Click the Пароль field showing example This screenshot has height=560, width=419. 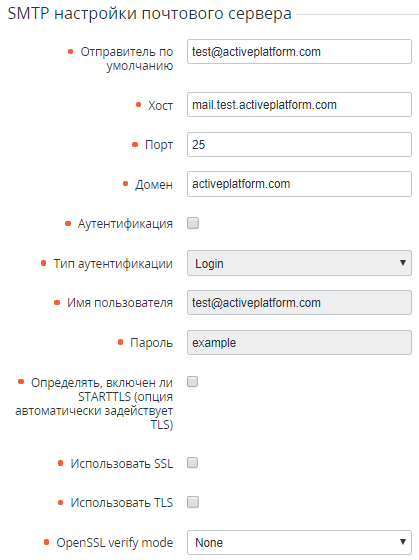(x=299, y=342)
